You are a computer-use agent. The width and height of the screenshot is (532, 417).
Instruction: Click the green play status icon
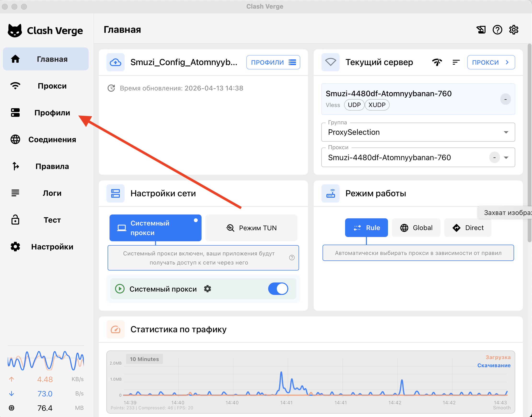[x=120, y=289]
